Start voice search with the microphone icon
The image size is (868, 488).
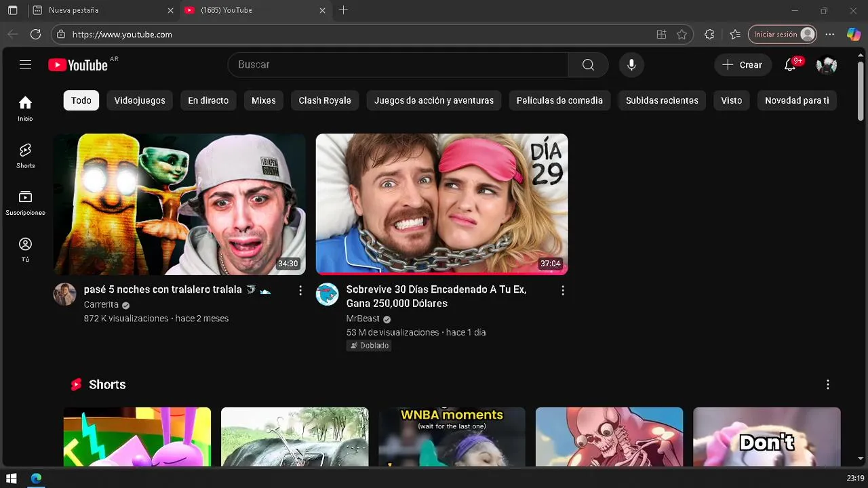tap(631, 64)
